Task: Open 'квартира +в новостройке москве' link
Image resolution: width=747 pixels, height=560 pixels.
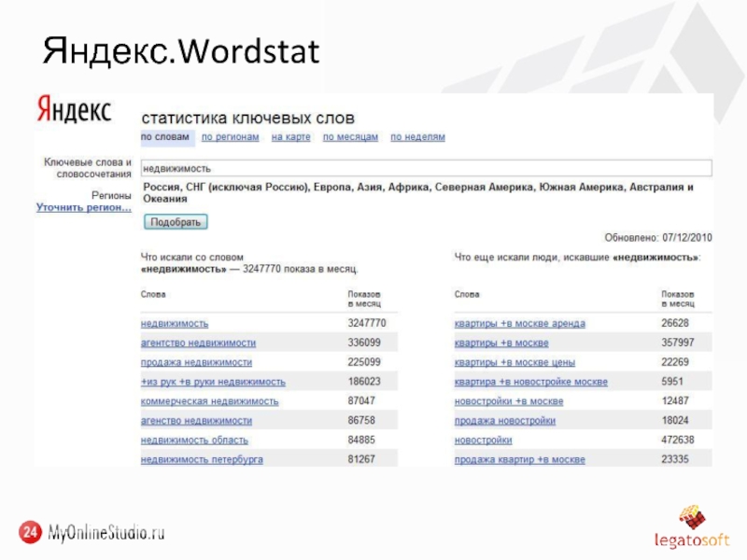Action: 531,382
